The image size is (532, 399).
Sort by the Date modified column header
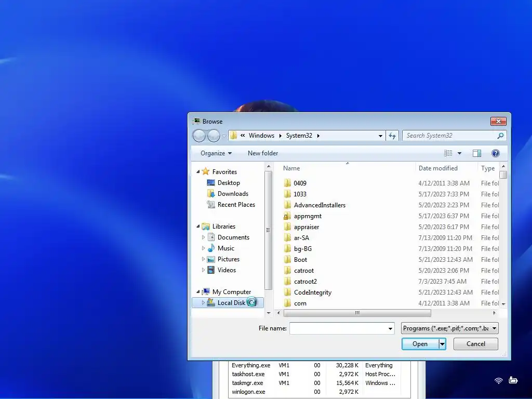(x=446, y=168)
